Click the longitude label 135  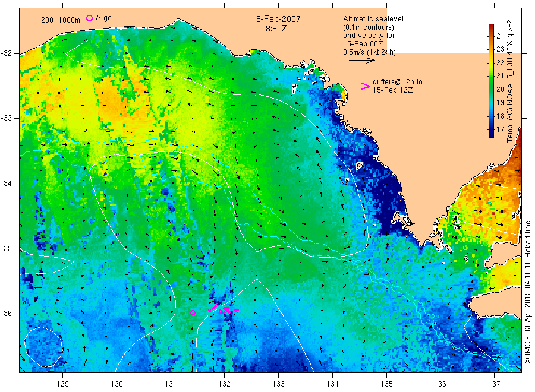[x=386, y=384]
